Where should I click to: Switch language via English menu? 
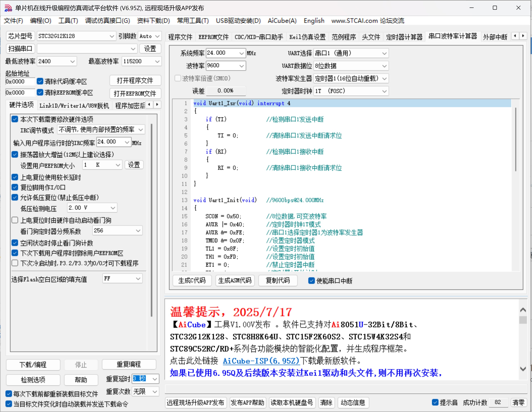[x=314, y=21]
